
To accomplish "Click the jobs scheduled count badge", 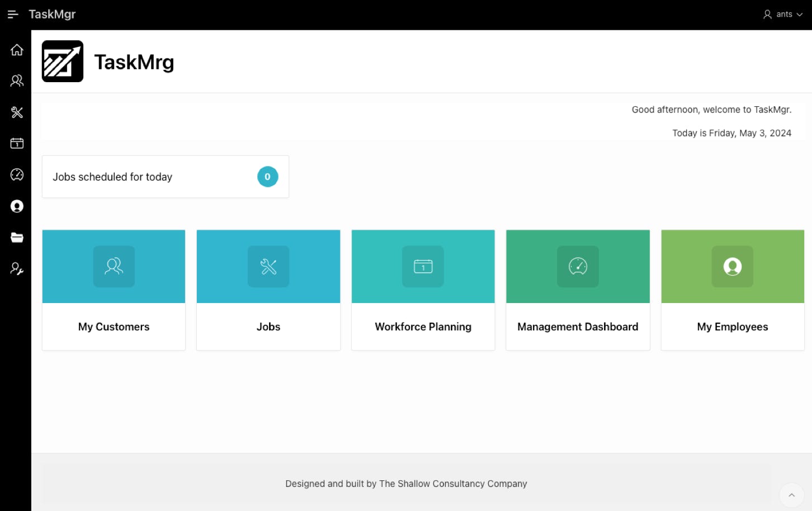I will 267,177.
